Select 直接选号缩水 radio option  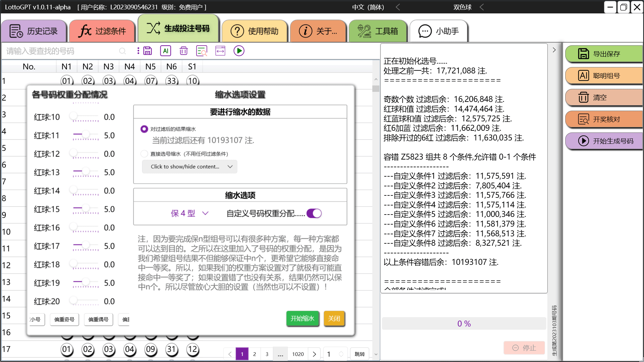[144, 154]
